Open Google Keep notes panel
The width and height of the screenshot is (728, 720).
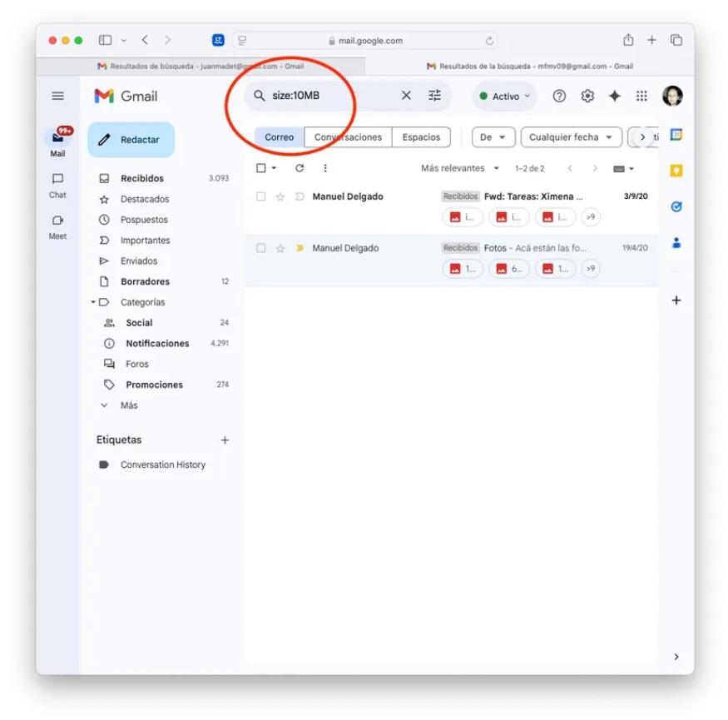(x=676, y=169)
